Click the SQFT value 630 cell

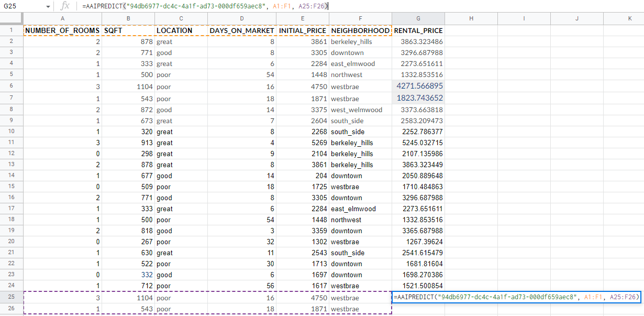point(128,253)
